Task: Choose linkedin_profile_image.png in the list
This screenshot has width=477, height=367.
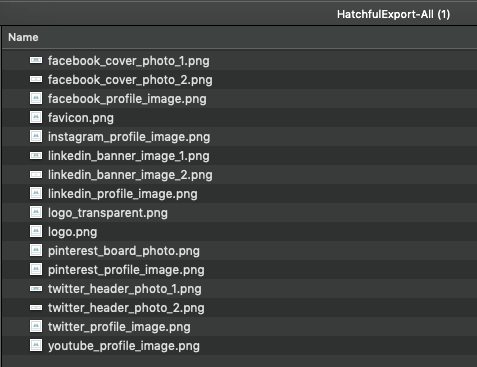Action: click(x=123, y=194)
